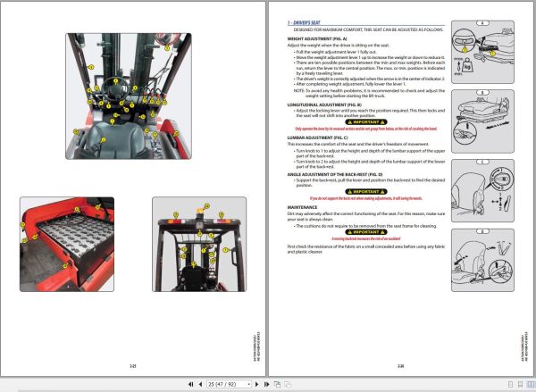Click the '1 - DRIVER'S SEAT' heading
Image resolution: width=536 pixels, height=392 pixels.
[304, 22]
